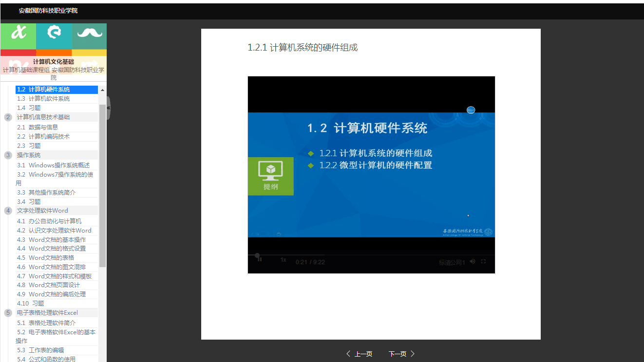Viewport: 644px width, 362px height.
Task: Click the 安徽国防科技职业学院 header title
Action: click(x=48, y=11)
